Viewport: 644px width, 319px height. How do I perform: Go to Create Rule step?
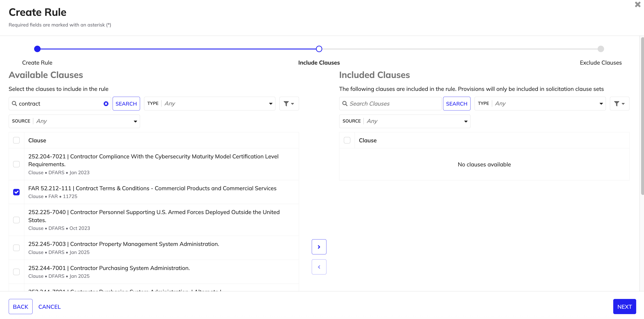pyautogui.click(x=37, y=49)
